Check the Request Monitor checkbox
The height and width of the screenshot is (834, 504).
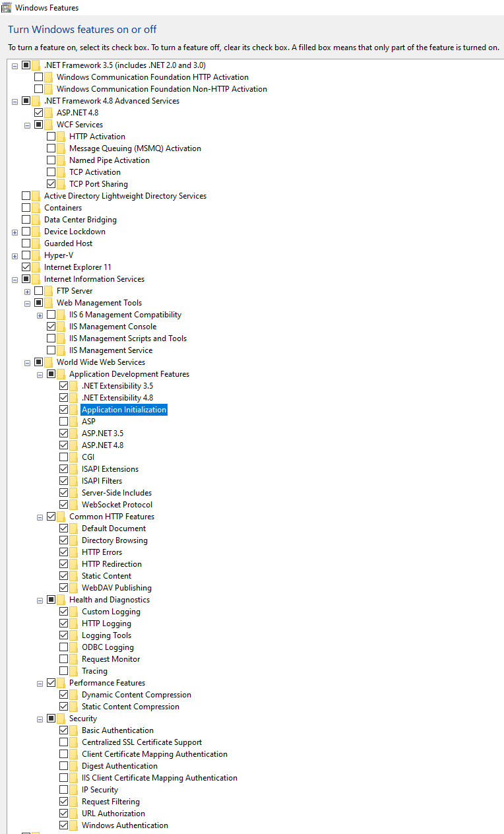(63, 659)
